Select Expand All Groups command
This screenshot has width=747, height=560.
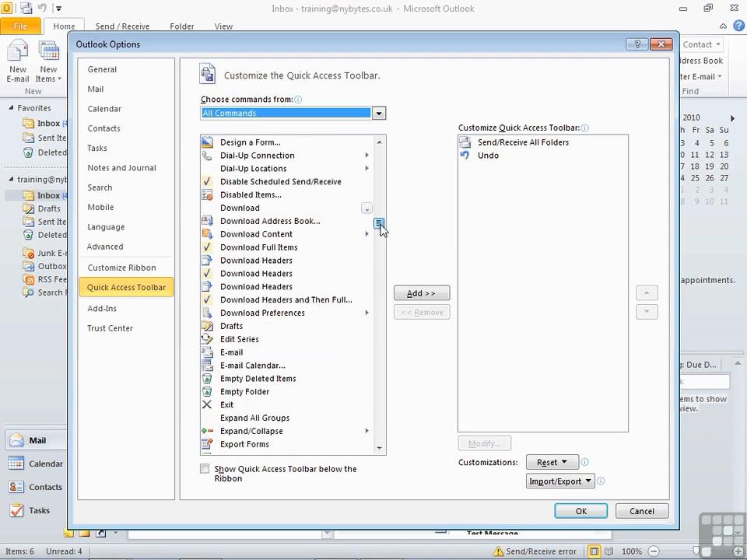286,418
